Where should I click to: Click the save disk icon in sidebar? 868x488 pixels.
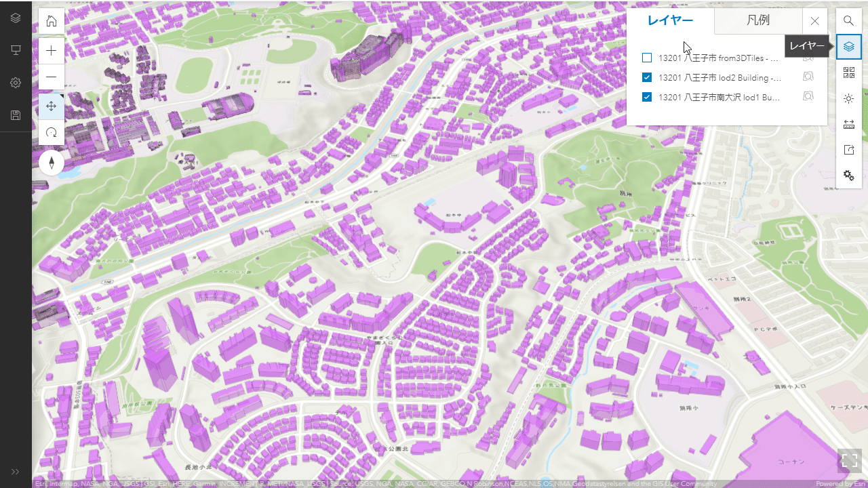click(16, 115)
